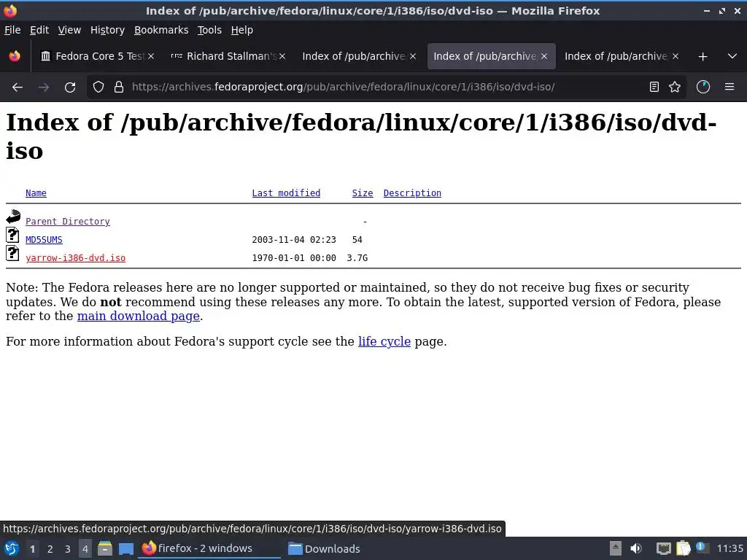The width and height of the screenshot is (747, 560).
Task: Switch to workspace 3
Action: [x=68, y=549]
